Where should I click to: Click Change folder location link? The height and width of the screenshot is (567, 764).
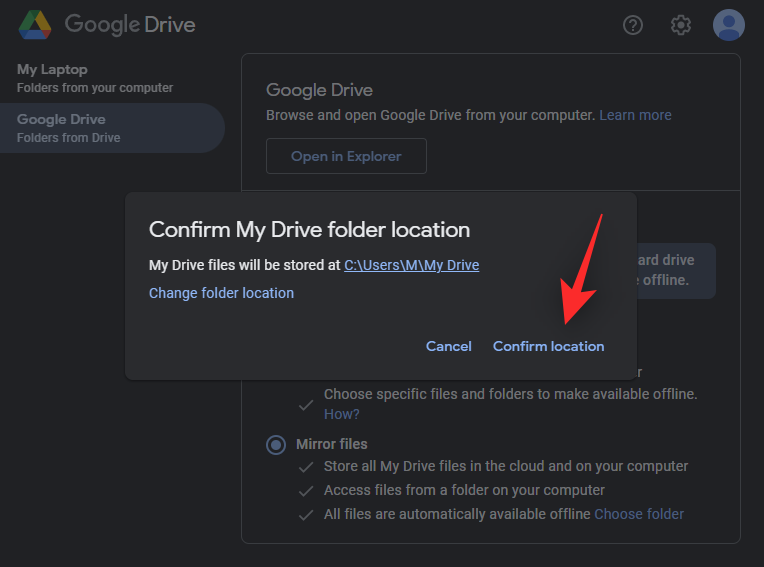pos(221,293)
